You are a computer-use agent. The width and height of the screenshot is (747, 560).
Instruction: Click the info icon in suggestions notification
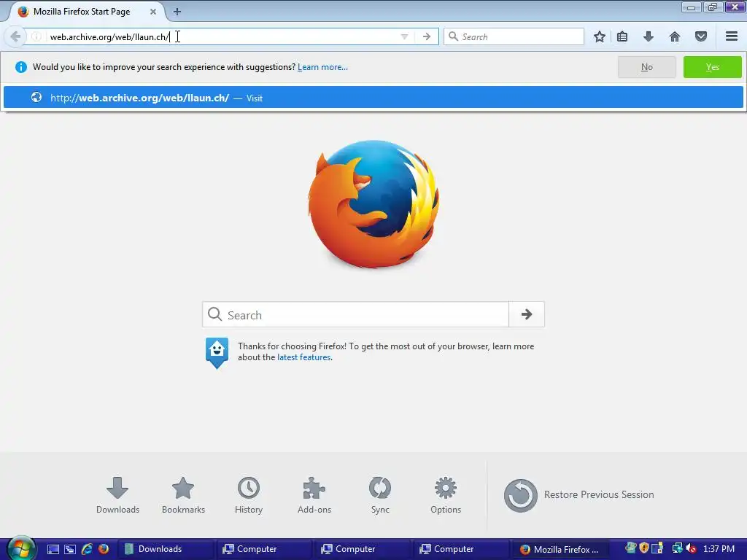pos(21,67)
